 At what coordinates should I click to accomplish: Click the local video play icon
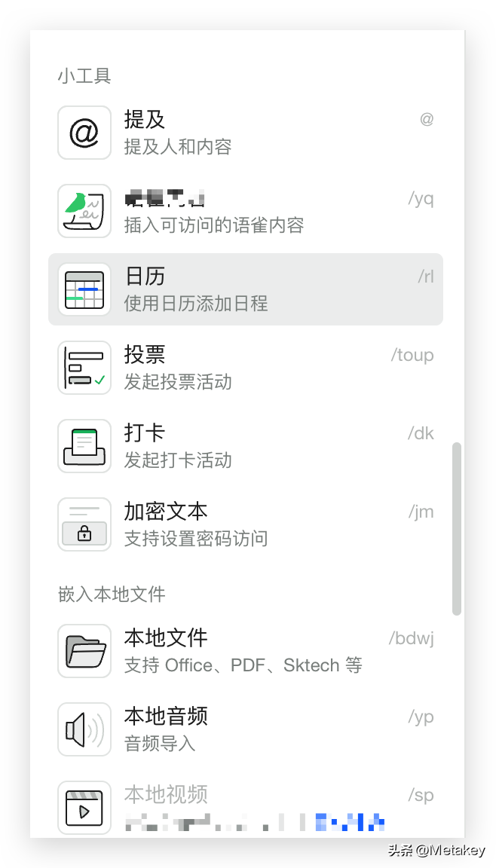(84, 808)
